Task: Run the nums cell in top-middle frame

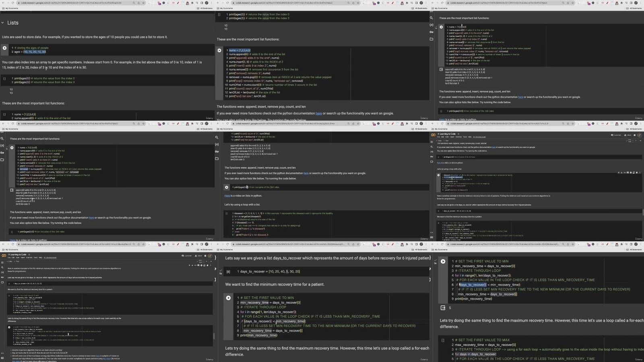Action: (x=219, y=50)
